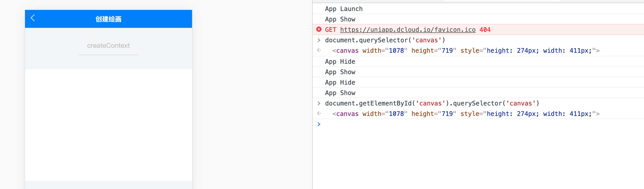This screenshot has height=189, width=644.
Task: Select the document.querySelector('canvas') command line
Action: 385,40
